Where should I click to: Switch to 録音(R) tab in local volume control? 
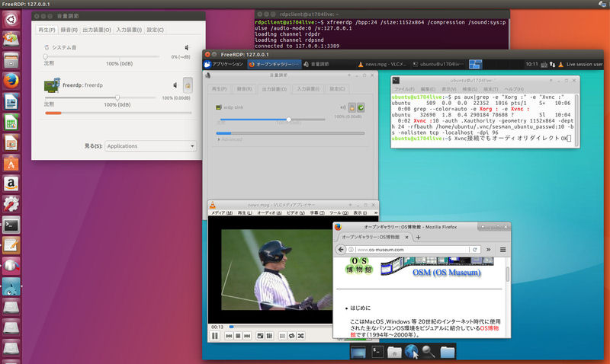[69, 30]
